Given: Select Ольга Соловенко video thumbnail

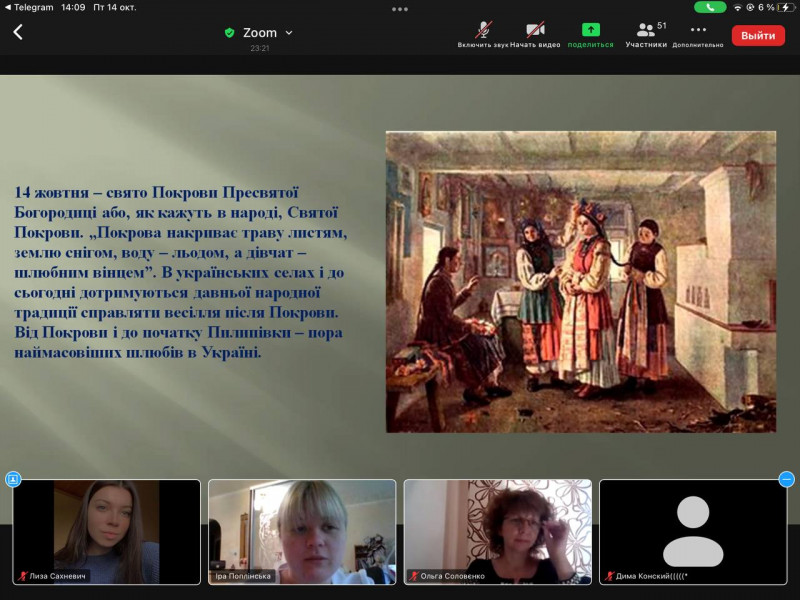Looking at the screenshot, I should (x=497, y=532).
